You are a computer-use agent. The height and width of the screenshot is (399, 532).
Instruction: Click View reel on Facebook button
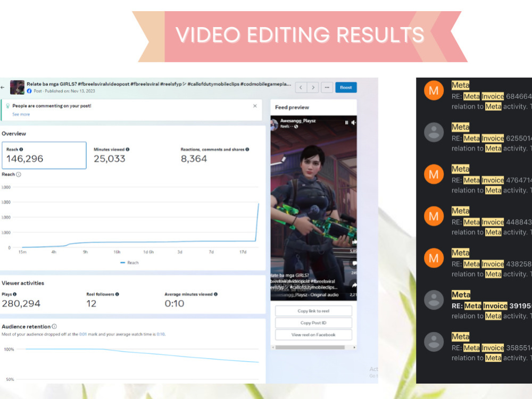(313, 335)
